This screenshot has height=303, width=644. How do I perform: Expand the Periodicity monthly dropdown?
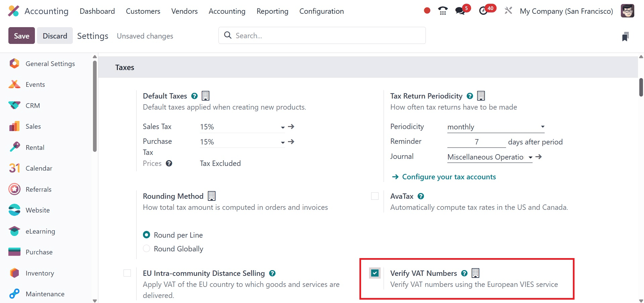(x=496, y=127)
